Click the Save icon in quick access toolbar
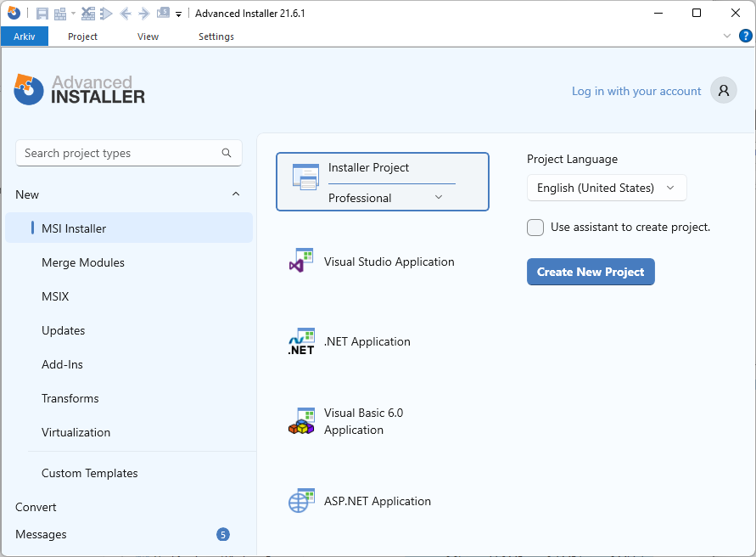This screenshot has height=557, width=756. point(42,14)
